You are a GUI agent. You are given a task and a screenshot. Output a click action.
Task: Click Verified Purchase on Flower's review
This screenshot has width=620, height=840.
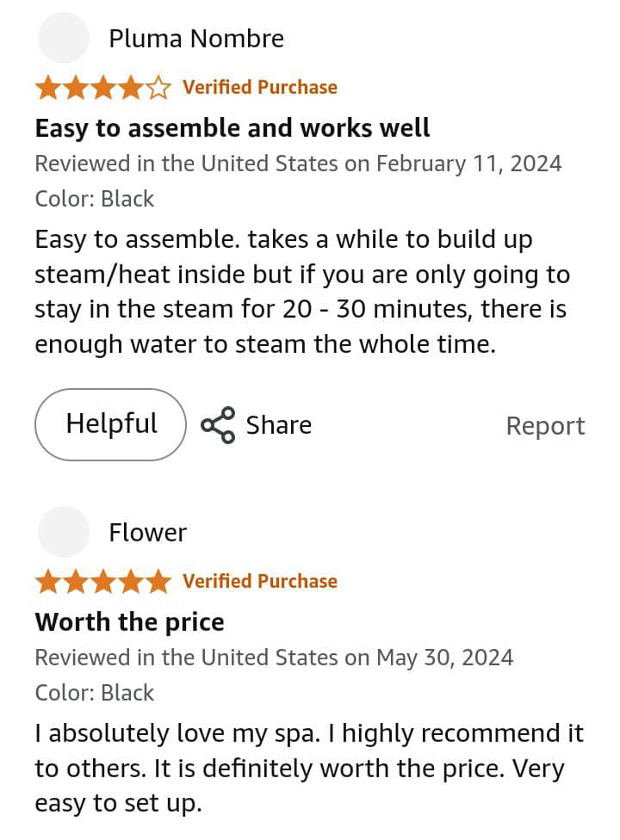pos(260,582)
